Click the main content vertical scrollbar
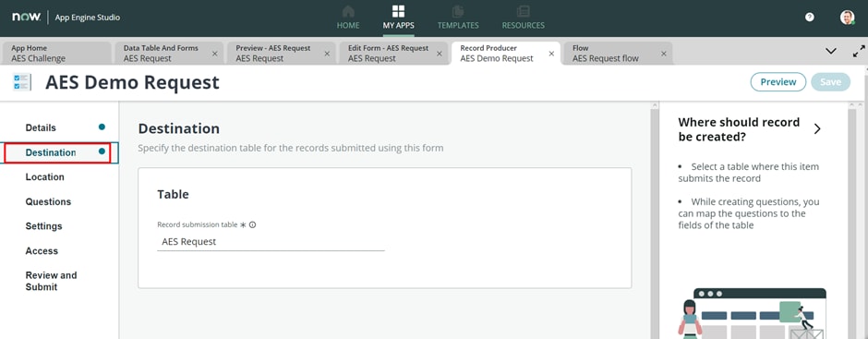 pos(655,221)
